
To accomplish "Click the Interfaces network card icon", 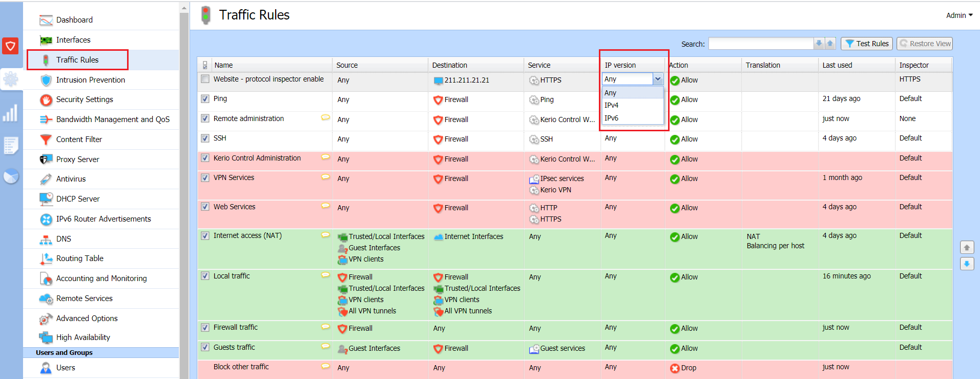I will click(x=46, y=40).
